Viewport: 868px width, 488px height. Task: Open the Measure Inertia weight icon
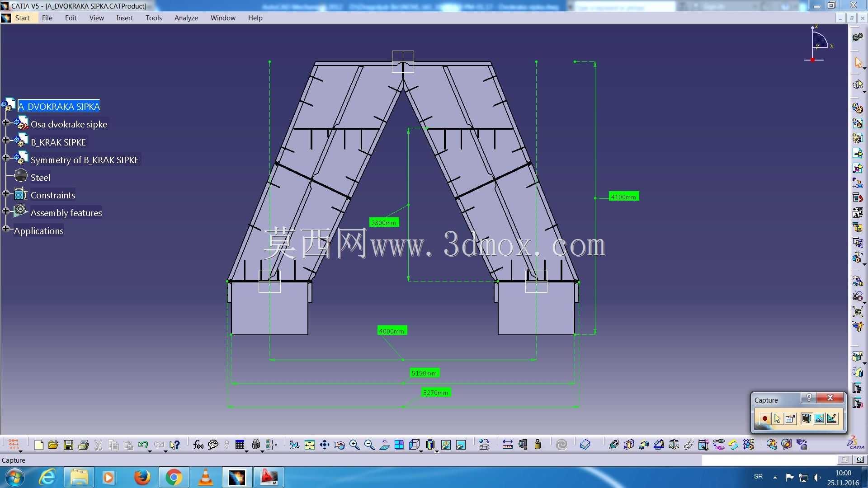tap(538, 445)
